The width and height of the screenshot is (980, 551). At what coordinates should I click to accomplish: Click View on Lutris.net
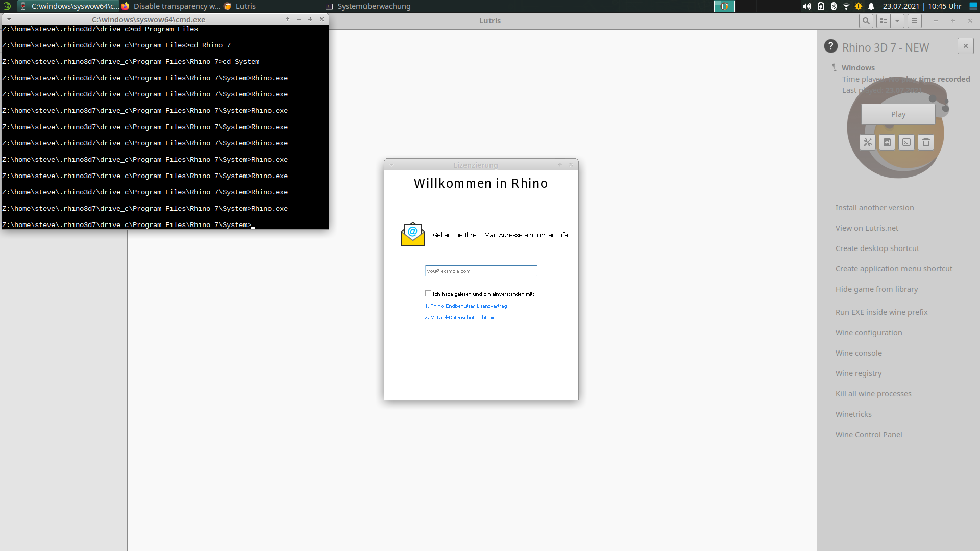tap(867, 228)
